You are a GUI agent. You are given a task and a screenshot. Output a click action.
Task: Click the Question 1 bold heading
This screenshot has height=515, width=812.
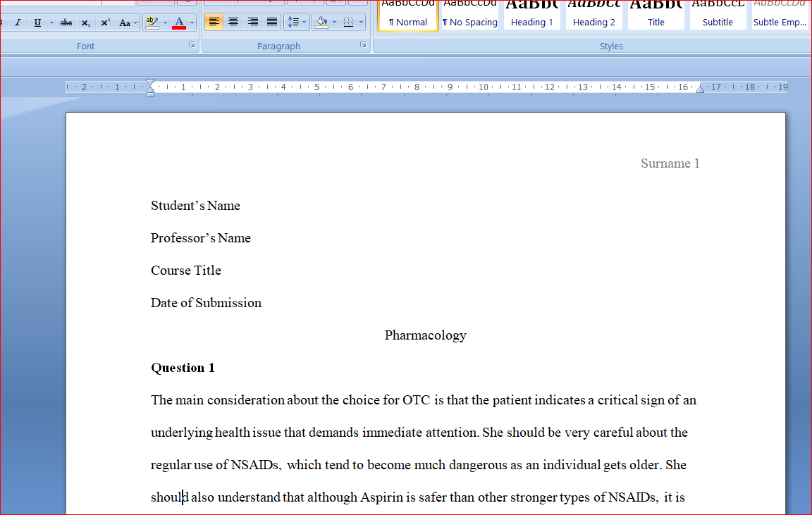point(183,368)
